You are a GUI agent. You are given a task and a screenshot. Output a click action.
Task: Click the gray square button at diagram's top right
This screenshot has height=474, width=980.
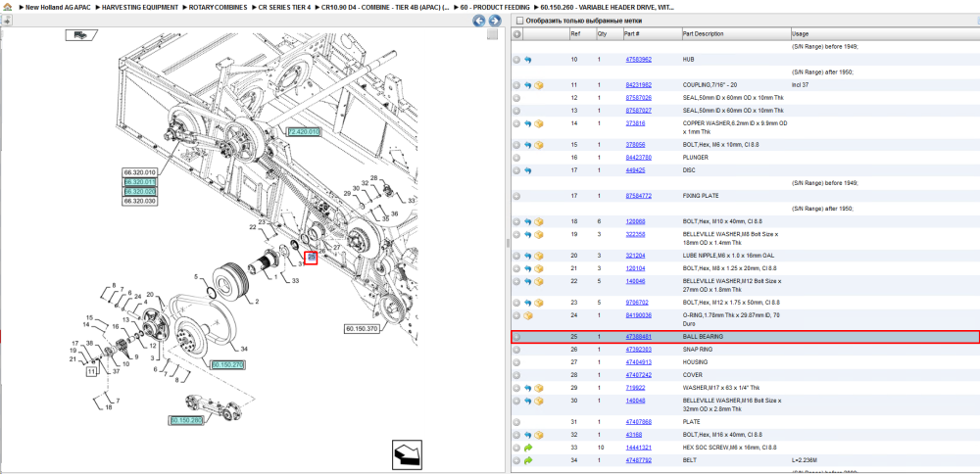pos(493,34)
